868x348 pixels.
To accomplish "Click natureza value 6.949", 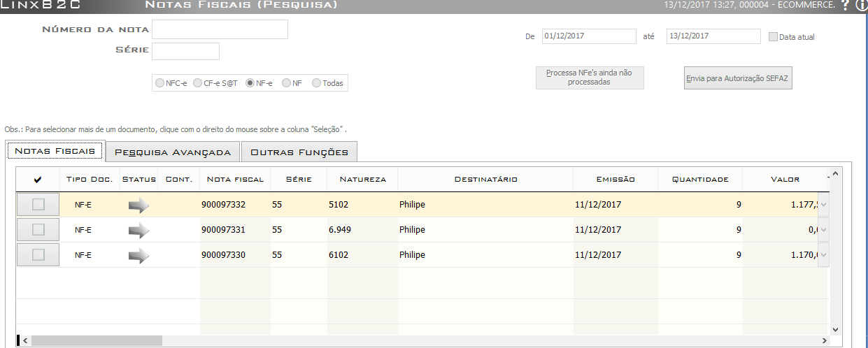I will tap(340, 230).
